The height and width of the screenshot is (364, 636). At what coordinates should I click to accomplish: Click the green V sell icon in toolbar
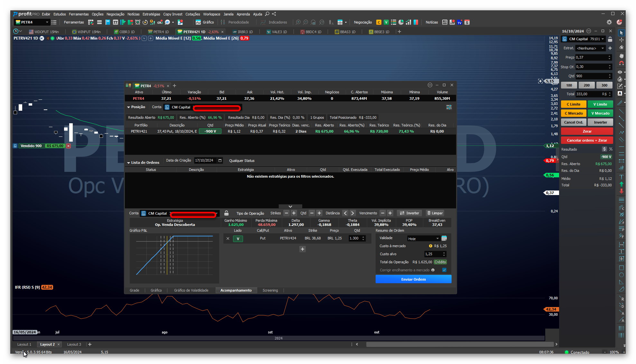click(386, 22)
